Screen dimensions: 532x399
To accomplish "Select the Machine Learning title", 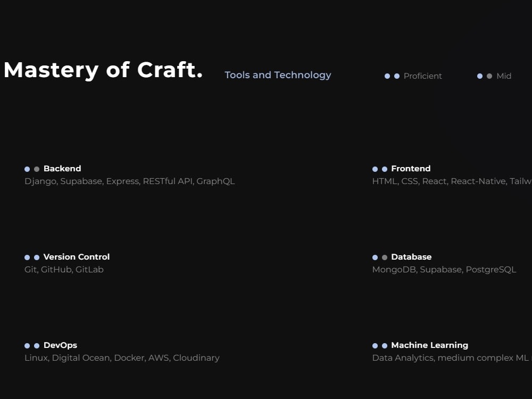I will coord(429,345).
